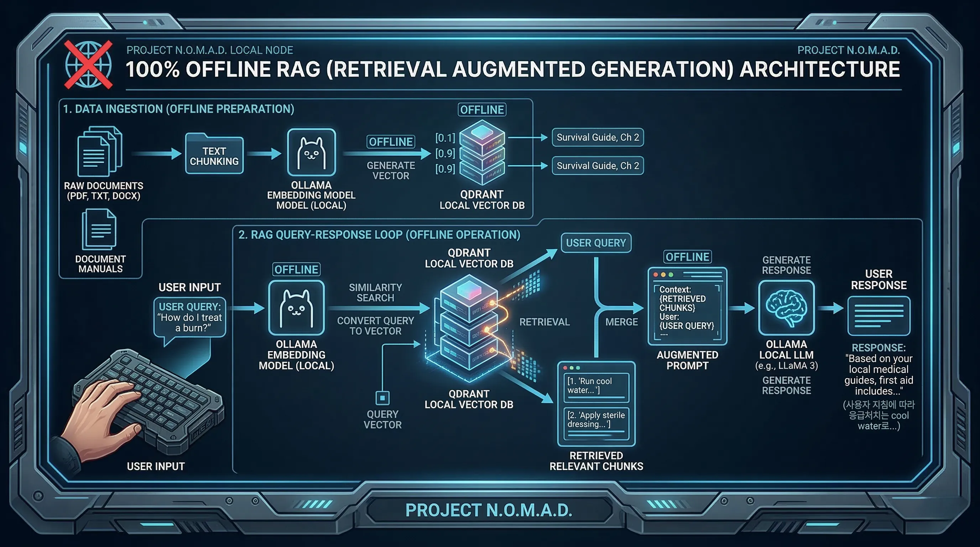Click the first Survival Guide, Ch 2 label
Screen dimensions: 980x547
(597, 137)
